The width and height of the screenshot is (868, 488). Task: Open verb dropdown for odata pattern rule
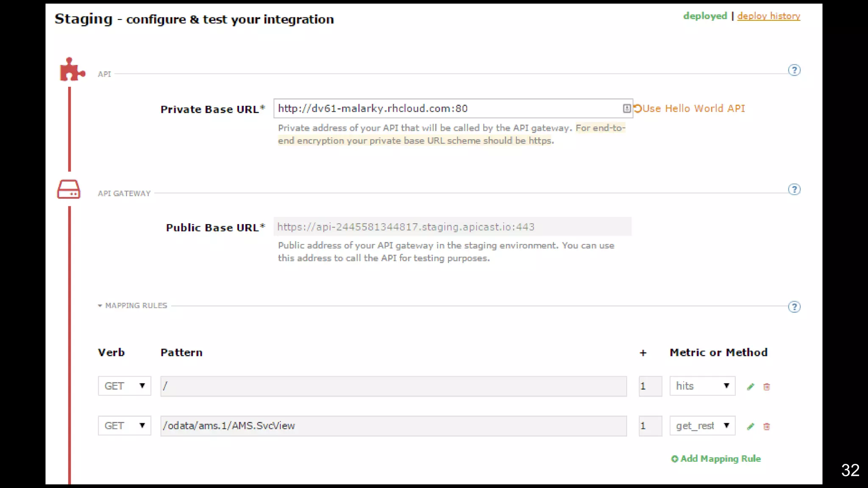pyautogui.click(x=124, y=426)
